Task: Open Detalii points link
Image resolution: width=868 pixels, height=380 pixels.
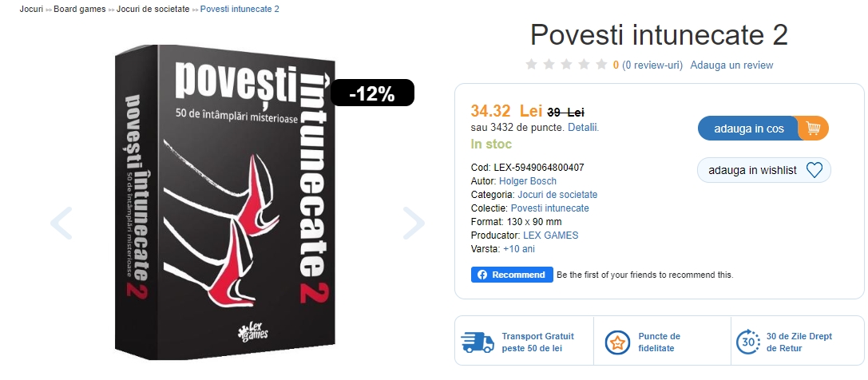Action: [584, 127]
